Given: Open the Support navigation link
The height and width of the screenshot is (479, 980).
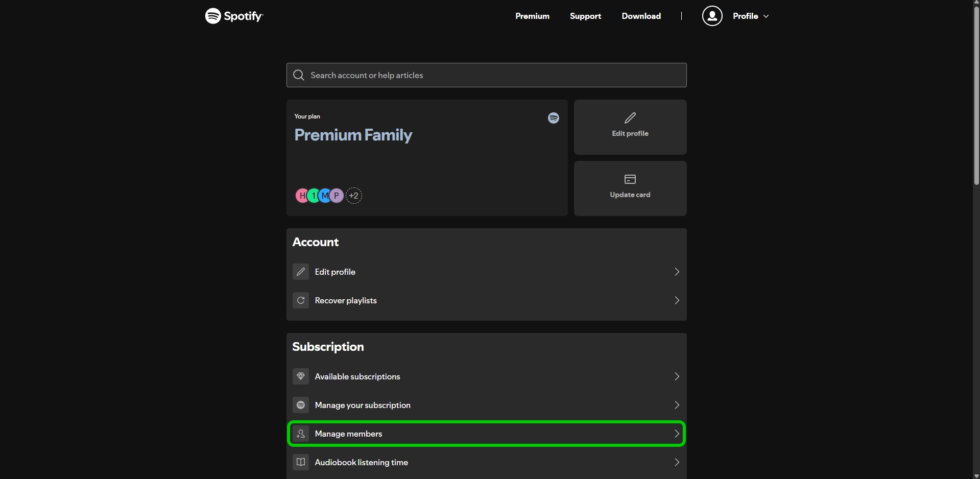Looking at the screenshot, I should 585,16.
